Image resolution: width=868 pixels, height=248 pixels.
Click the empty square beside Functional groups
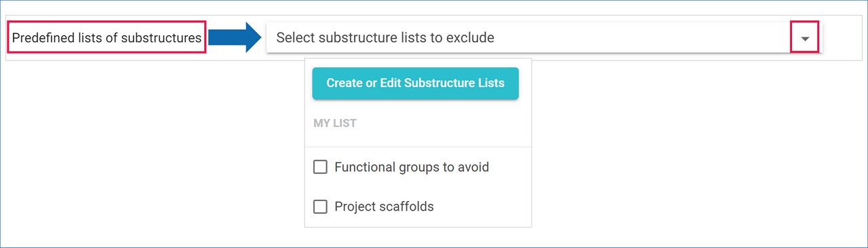click(320, 167)
